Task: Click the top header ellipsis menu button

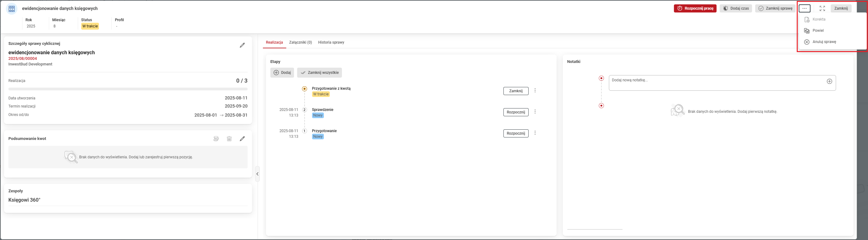Action: click(804, 8)
